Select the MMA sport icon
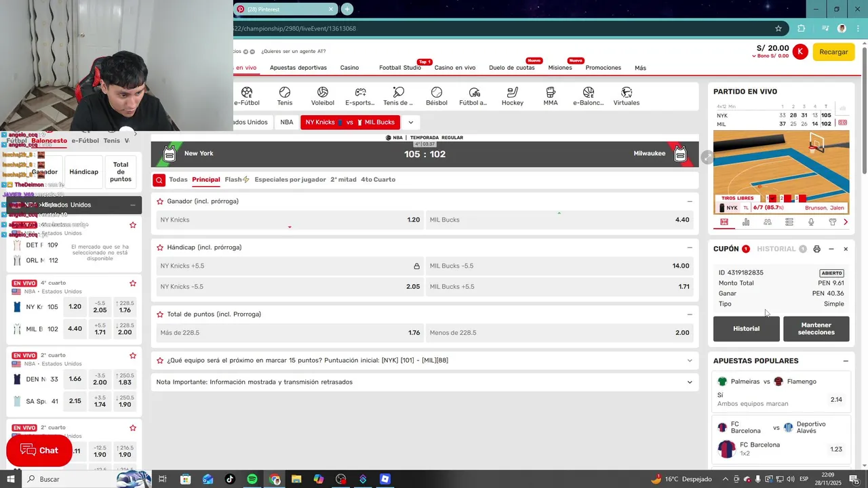The image size is (868, 488). click(551, 96)
